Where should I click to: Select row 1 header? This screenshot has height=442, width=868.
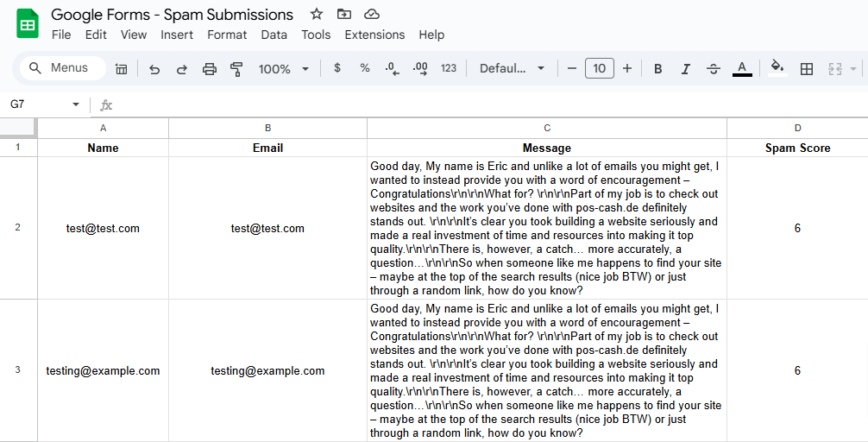18,148
